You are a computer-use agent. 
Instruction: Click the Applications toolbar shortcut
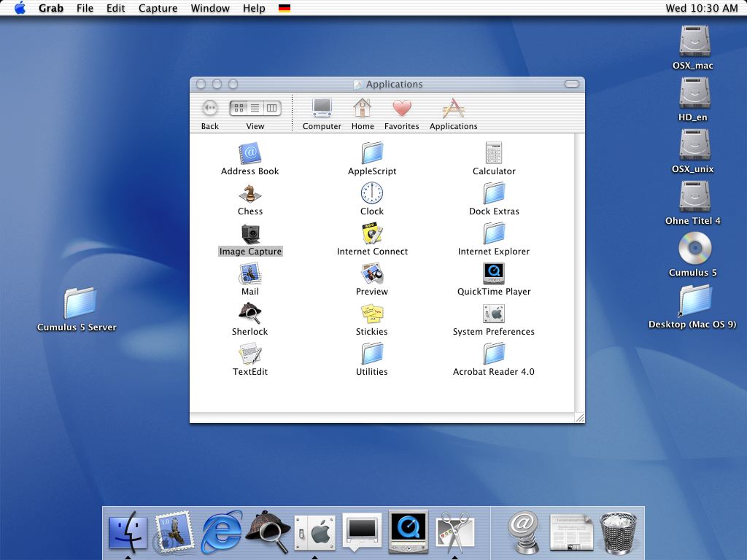(453, 113)
